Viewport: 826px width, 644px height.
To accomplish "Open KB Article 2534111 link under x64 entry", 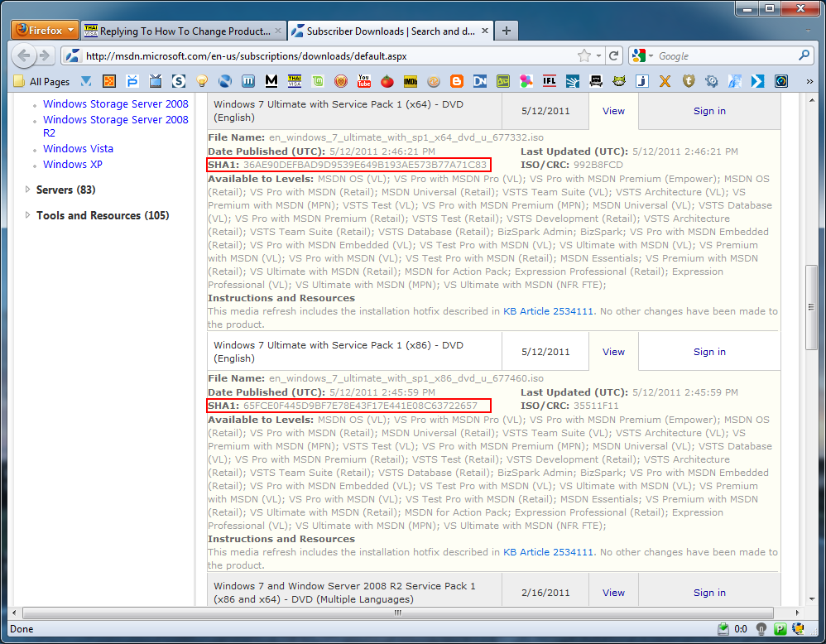I will pos(548,311).
